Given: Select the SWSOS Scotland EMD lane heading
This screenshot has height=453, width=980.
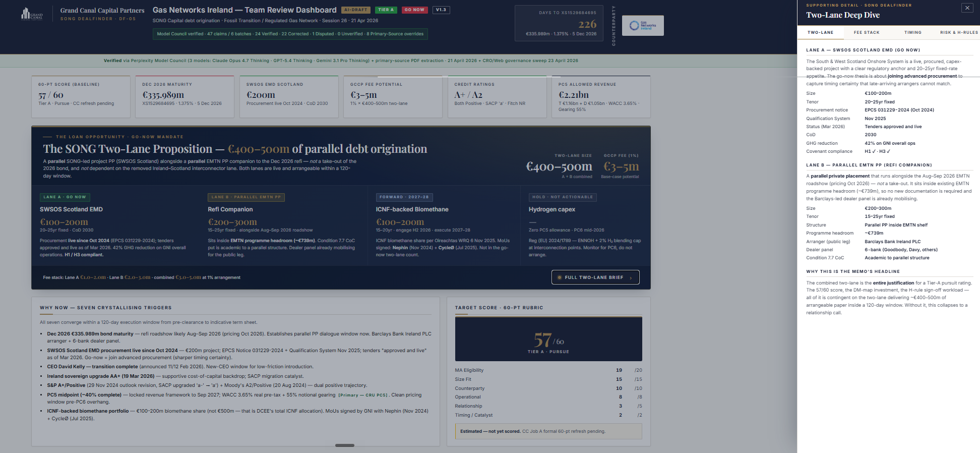Looking at the screenshot, I should point(72,209).
